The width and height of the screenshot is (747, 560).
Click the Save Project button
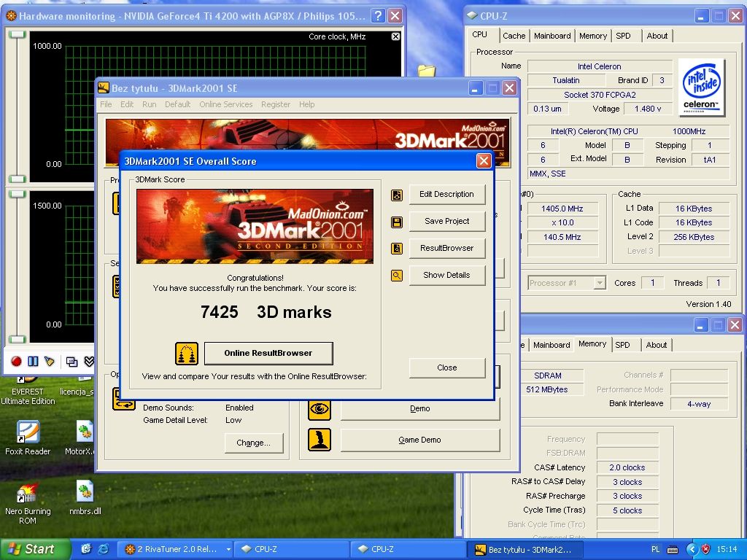447,221
